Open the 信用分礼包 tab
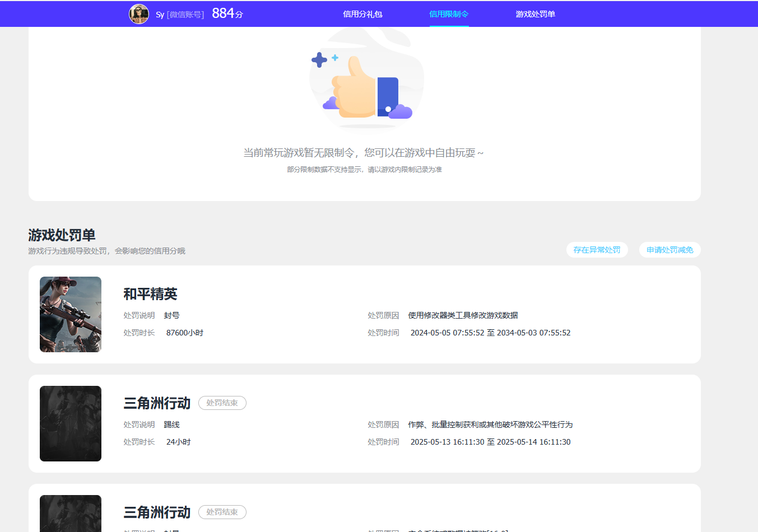 click(x=362, y=14)
